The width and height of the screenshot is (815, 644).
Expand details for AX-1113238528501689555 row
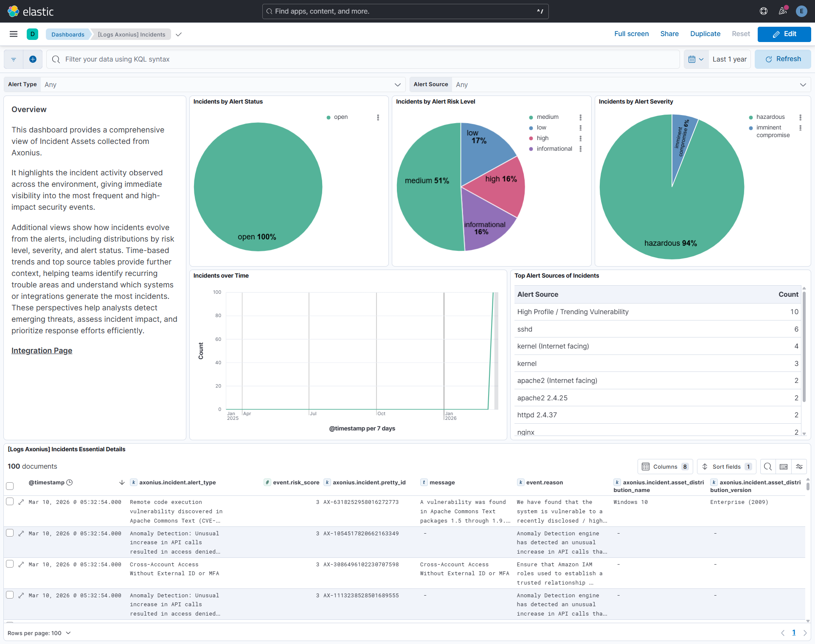21,596
